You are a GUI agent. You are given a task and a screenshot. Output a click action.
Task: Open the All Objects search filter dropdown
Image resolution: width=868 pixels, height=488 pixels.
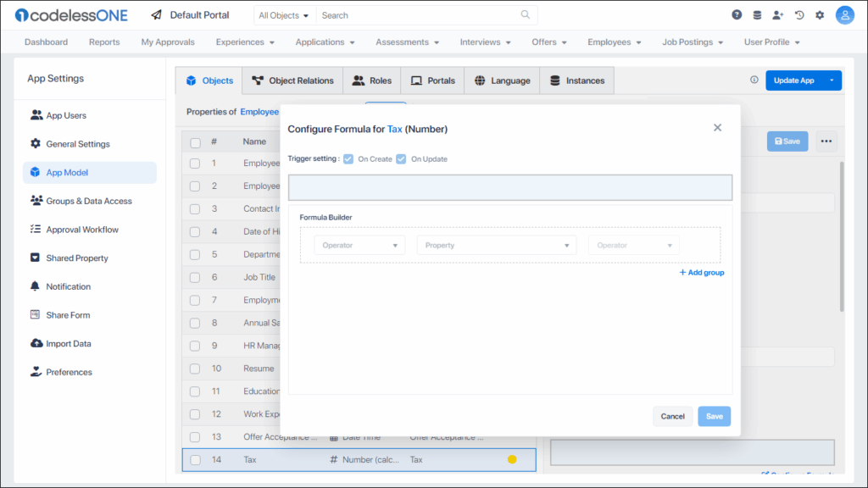pyautogui.click(x=284, y=15)
